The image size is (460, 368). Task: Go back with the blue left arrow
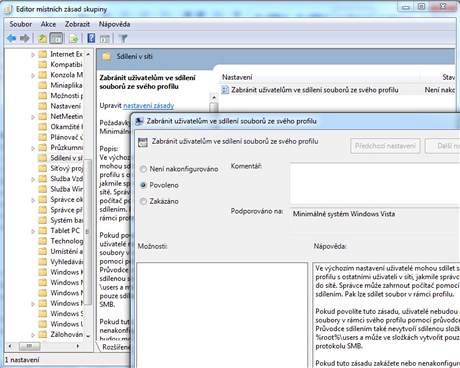click(12, 39)
